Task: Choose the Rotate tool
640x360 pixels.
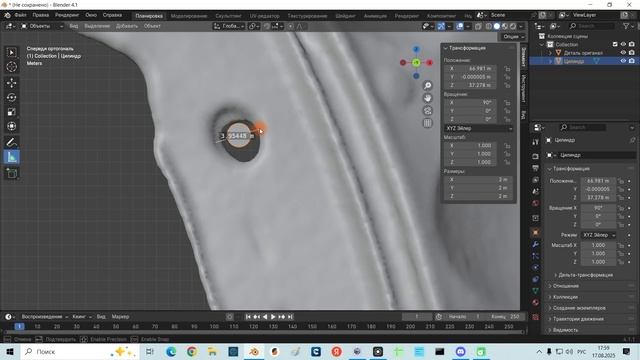Action: (11, 97)
